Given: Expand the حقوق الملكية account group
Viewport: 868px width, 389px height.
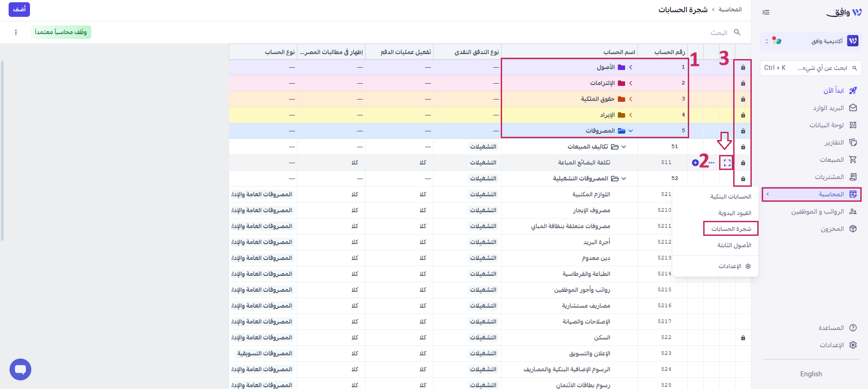Looking at the screenshot, I should [631, 99].
